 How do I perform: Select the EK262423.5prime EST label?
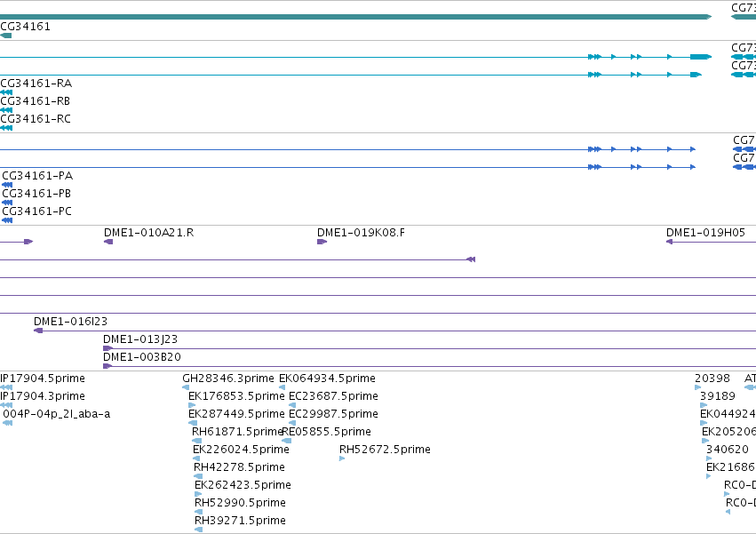click(x=243, y=485)
